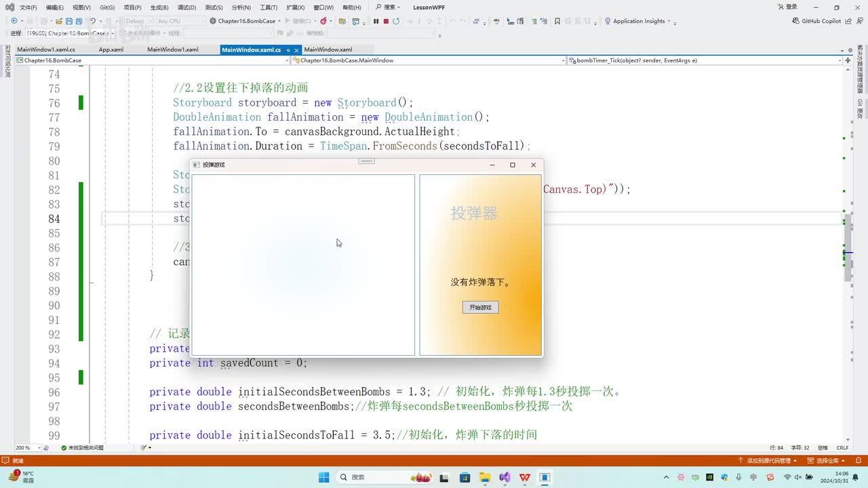Switch to the MainWindow1.xaml.cs tab
The width and height of the screenshot is (868, 488).
46,50
